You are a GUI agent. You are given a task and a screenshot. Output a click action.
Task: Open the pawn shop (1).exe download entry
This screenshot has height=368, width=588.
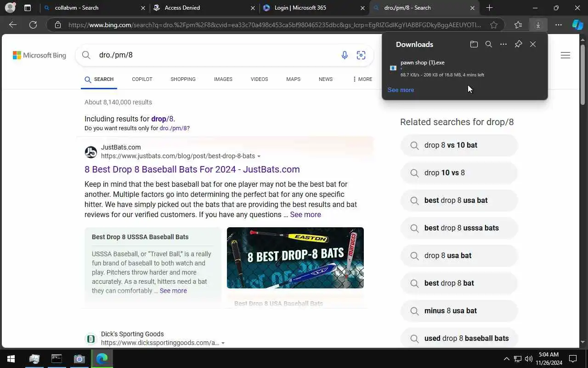(x=465, y=68)
